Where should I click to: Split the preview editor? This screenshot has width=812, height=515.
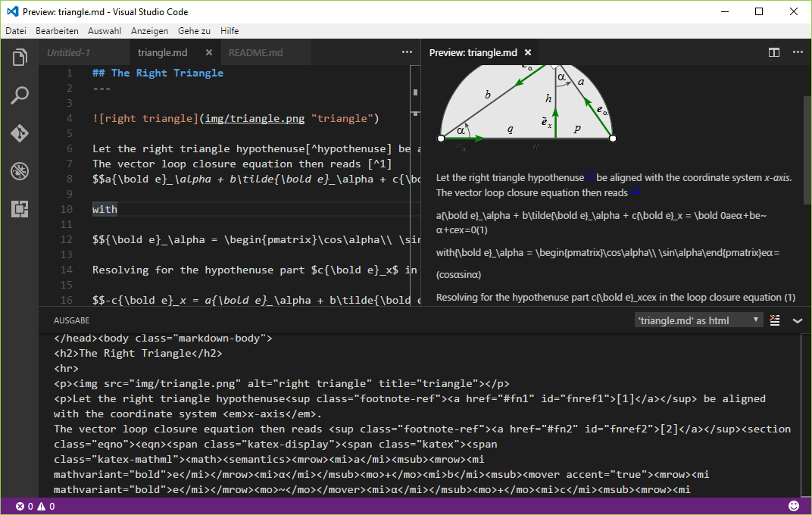click(x=773, y=52)
